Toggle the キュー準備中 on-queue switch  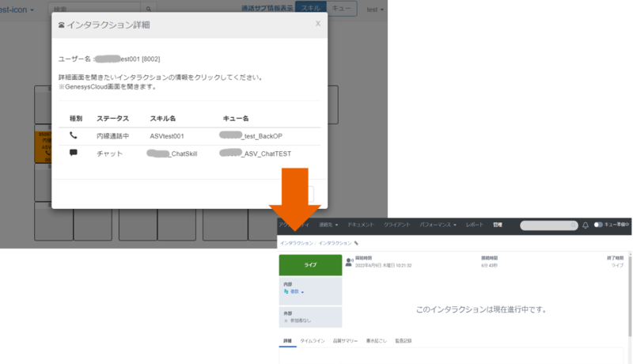[x=598, y=225]
